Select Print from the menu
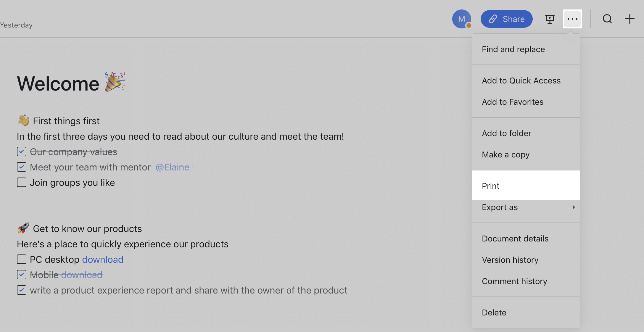This screenshot has width=644, height=332. coord(490,186)
